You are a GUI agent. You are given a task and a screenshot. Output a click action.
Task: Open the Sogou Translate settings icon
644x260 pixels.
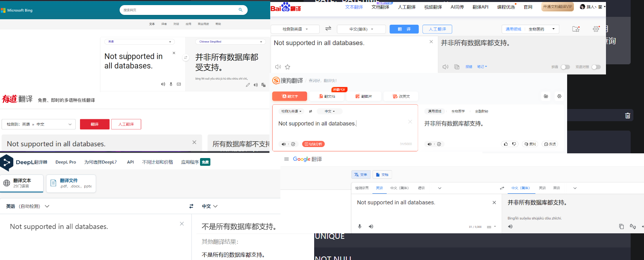(559, 96)
